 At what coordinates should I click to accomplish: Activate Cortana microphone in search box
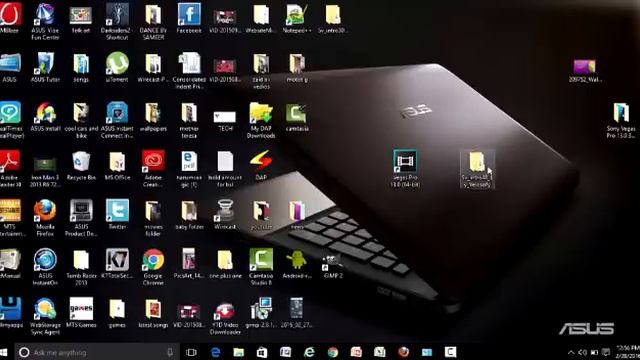[x=170, y=352]
